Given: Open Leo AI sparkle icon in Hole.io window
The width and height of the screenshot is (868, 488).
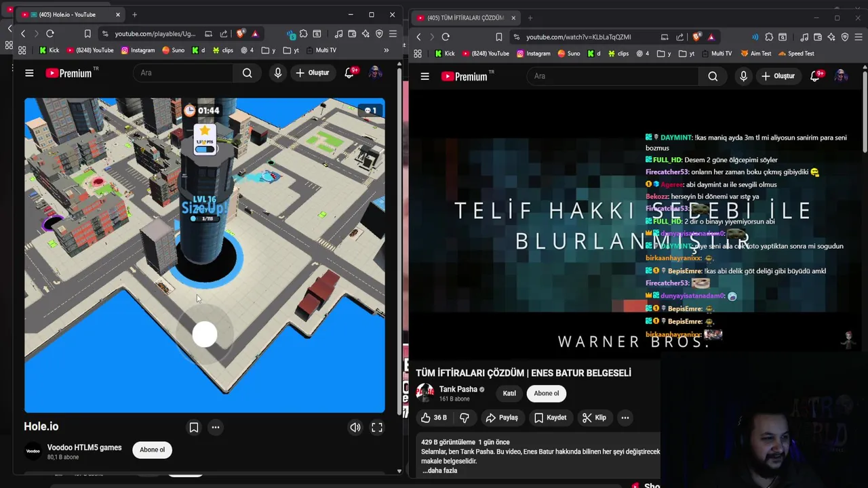Looking at the screenshot, I should coord(366,34).
